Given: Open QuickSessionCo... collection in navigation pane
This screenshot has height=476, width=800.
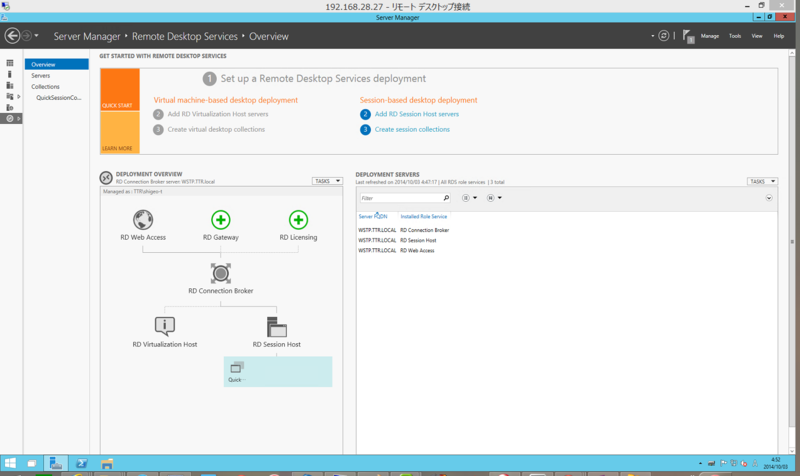Looking at the screenshot, I should coord(59,97).
